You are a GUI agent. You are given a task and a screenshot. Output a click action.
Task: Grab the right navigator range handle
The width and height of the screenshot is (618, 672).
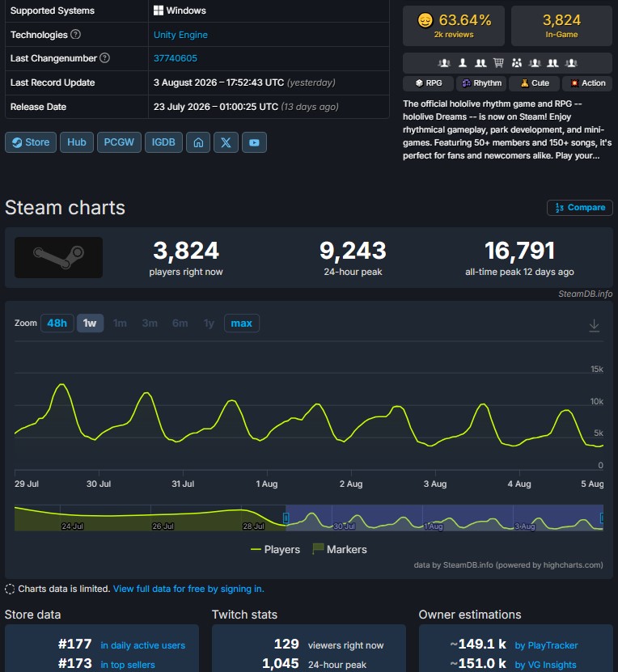pos(602,518)
